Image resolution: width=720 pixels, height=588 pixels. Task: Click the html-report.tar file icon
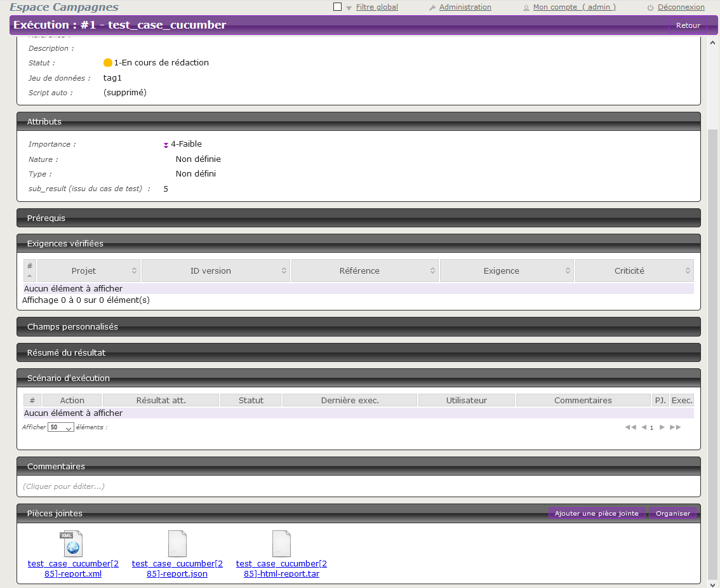tap(281, 544)
